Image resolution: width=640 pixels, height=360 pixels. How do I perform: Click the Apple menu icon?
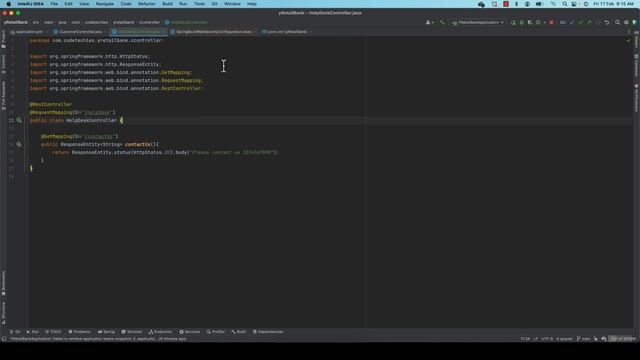tap(9, 4)
